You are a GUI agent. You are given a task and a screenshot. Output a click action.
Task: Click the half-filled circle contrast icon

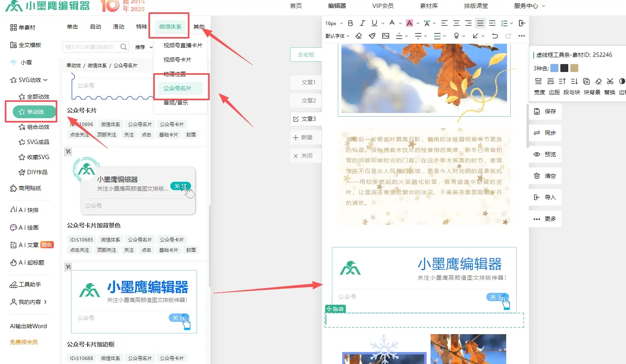click(622, 81)
